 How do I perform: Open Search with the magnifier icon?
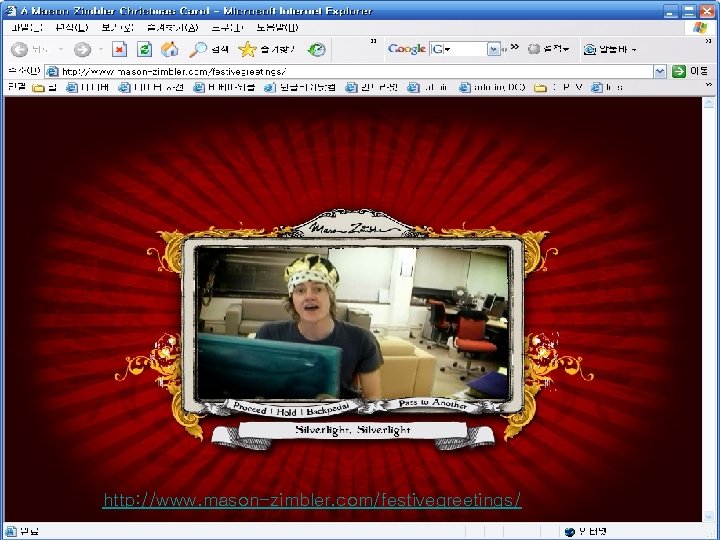(x=198, y=49)
